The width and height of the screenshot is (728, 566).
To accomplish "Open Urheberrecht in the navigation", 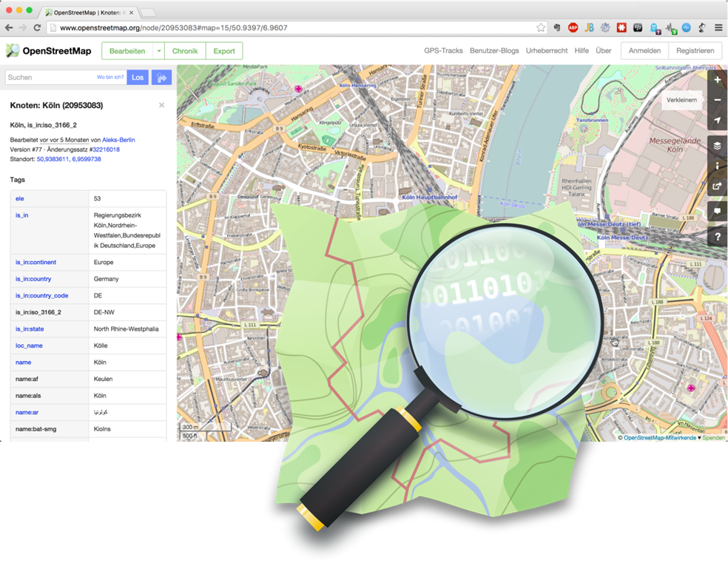I will click(x=547, y=50).
